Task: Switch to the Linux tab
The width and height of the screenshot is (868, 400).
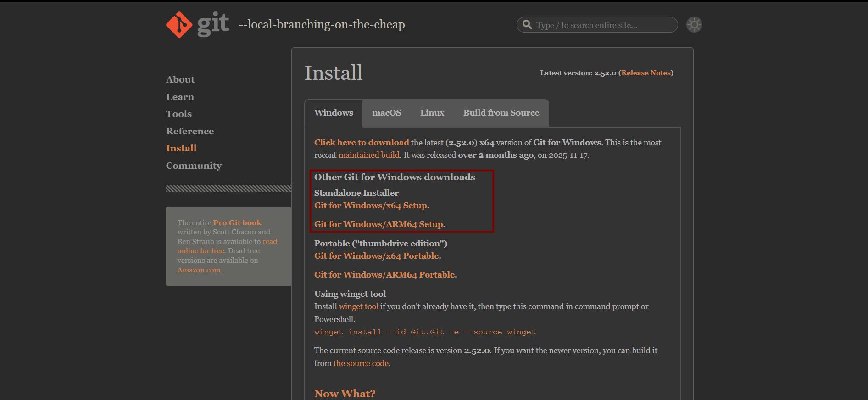Action: [x=432, y=113]
